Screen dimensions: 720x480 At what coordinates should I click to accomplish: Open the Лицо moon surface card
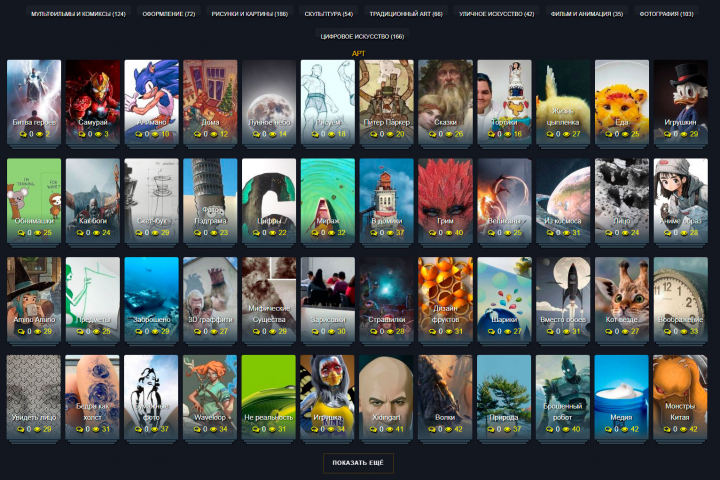tap(622, 201)
